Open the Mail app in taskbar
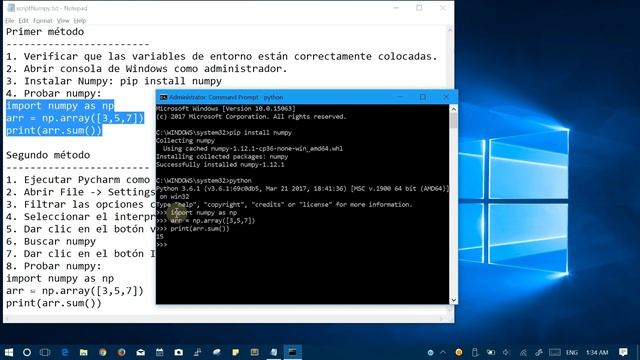The image size is (640, 360). coord(140,352)
